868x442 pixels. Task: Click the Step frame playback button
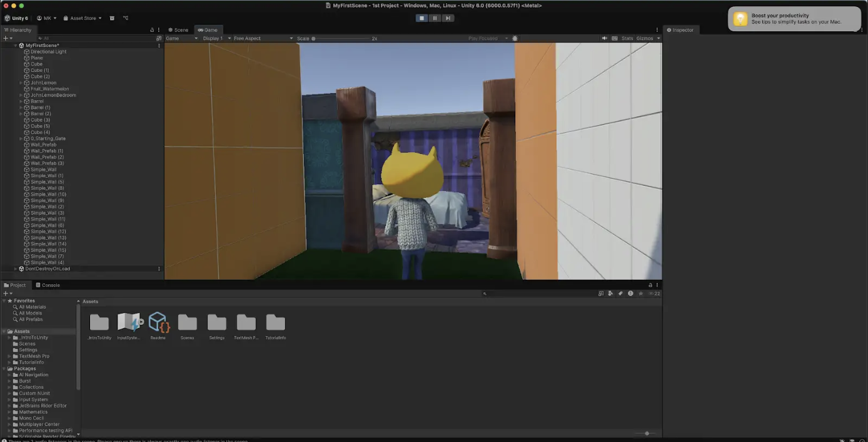tap(448, 18)
